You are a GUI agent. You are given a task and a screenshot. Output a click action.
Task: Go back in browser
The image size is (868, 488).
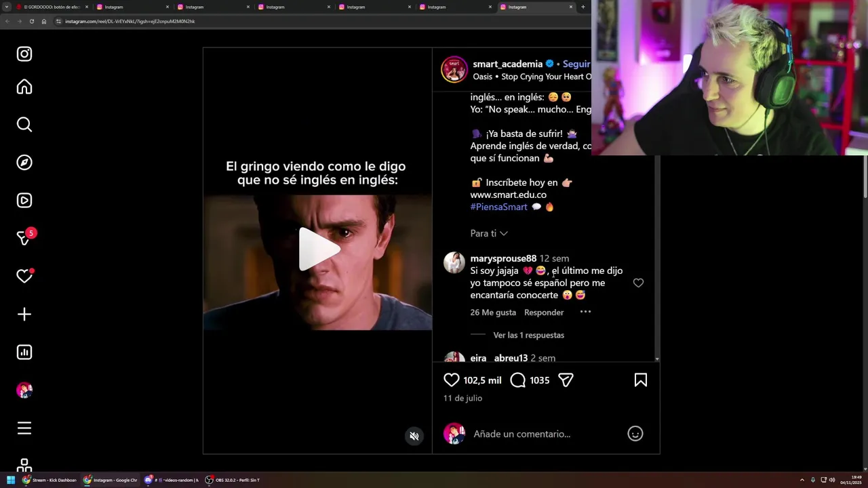coord(7,21)
